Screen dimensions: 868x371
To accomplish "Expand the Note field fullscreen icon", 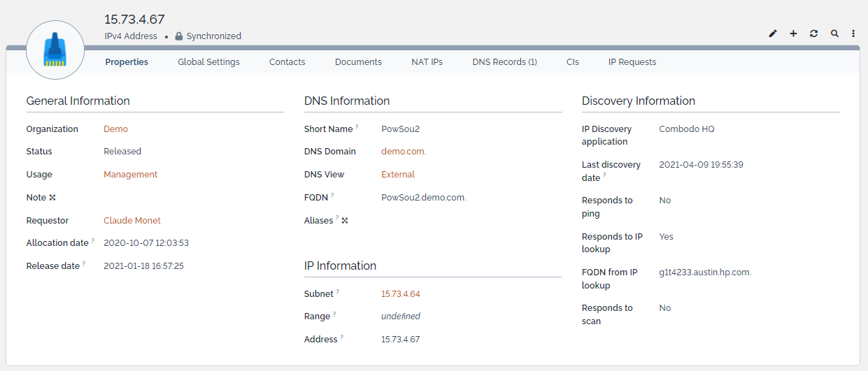I will pyautogui.click(x=52, y=198).
